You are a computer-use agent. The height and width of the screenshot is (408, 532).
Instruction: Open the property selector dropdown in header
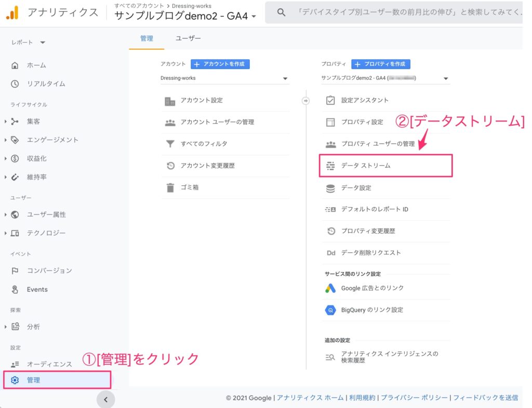(x=254, y=16)
